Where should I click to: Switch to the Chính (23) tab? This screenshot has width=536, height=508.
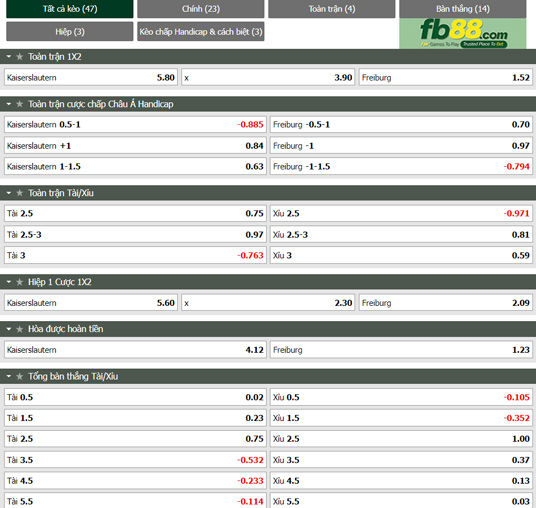point(201,9)
